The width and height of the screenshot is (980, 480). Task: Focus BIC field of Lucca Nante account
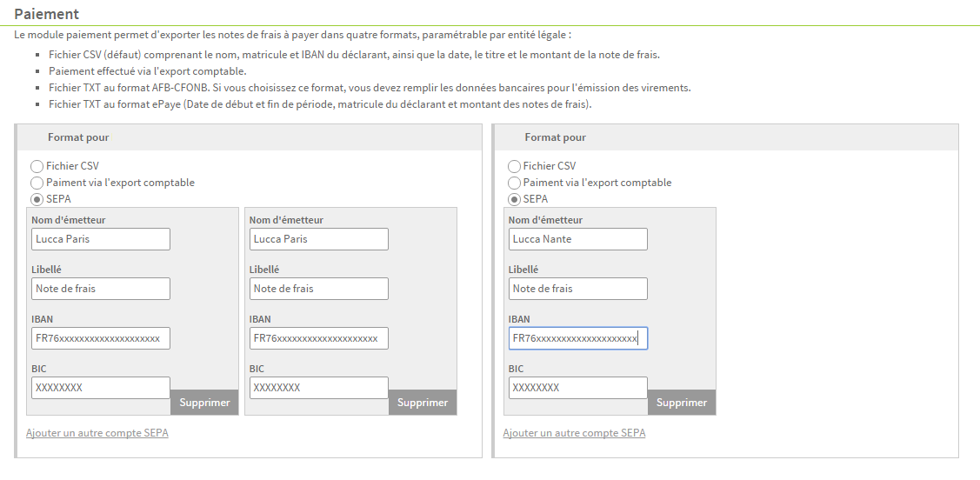[578, 388]
